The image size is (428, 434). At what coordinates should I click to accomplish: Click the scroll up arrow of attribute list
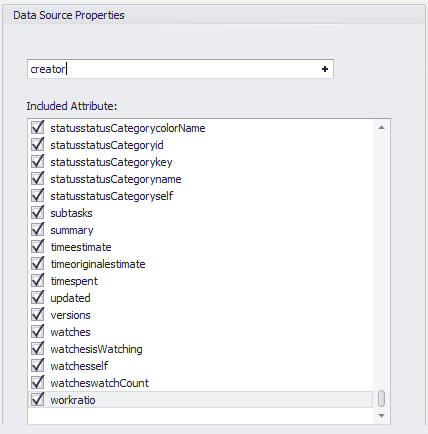pos(381,127)
